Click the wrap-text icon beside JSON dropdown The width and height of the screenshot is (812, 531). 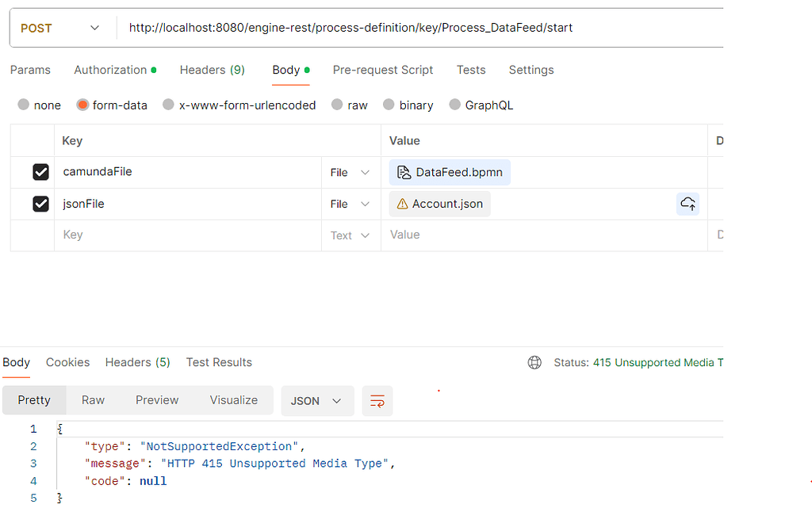click(x=377, y=400)
